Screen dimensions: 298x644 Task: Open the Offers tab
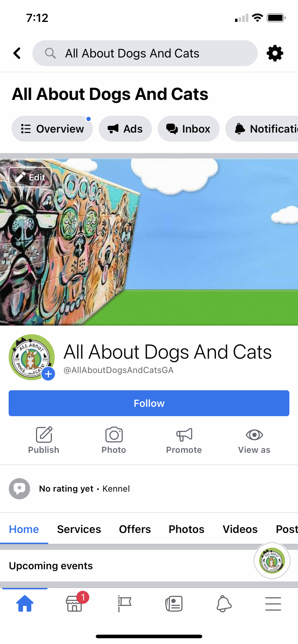pos(135,529)
